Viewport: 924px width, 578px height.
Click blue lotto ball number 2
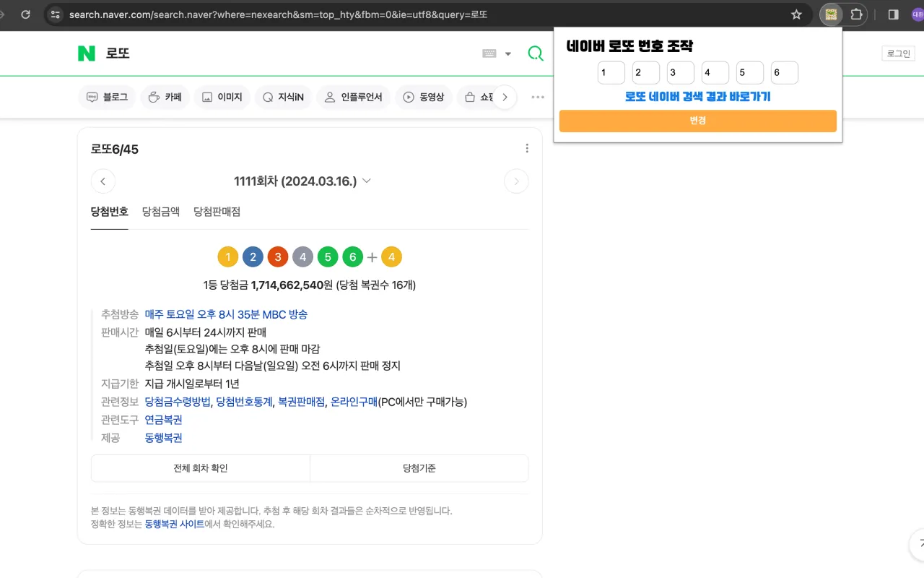(x=253, y=256)
